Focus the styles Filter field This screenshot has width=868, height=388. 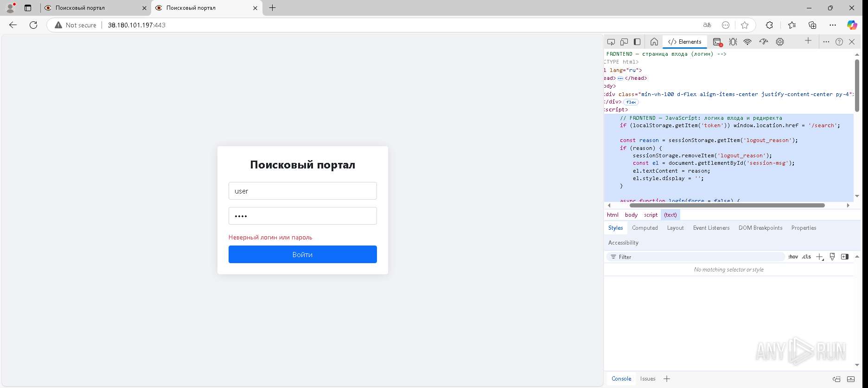696,257
